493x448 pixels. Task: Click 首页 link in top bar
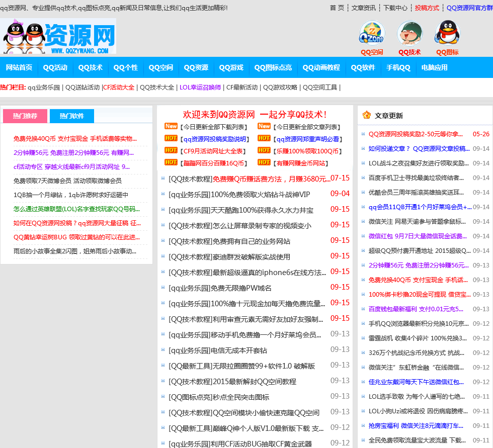(337, 8)
